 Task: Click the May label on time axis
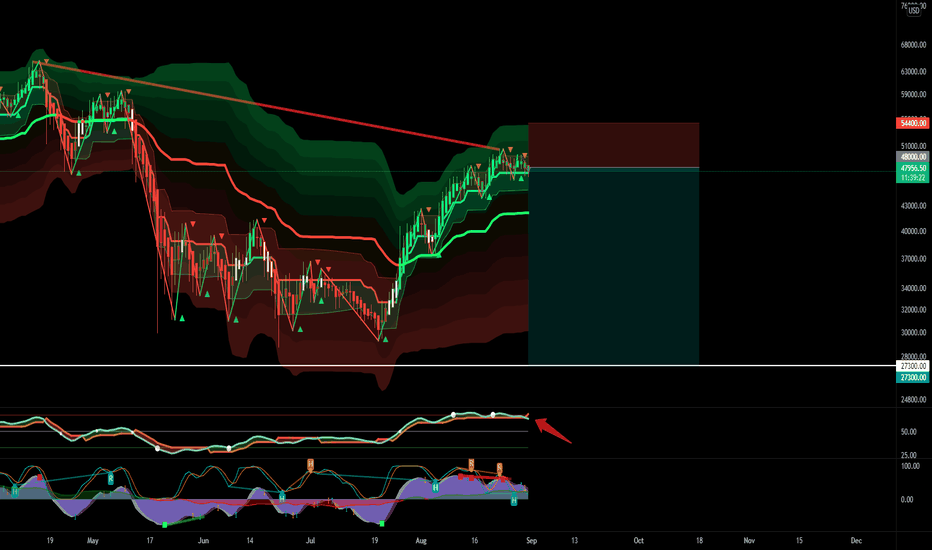(x=93, y=540)
